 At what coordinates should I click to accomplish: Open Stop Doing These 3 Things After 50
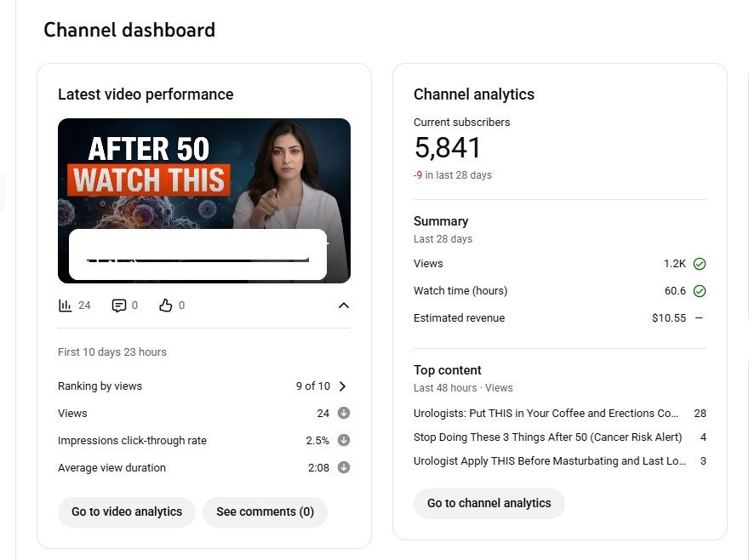pyautogui.click(x=547, y=437)
